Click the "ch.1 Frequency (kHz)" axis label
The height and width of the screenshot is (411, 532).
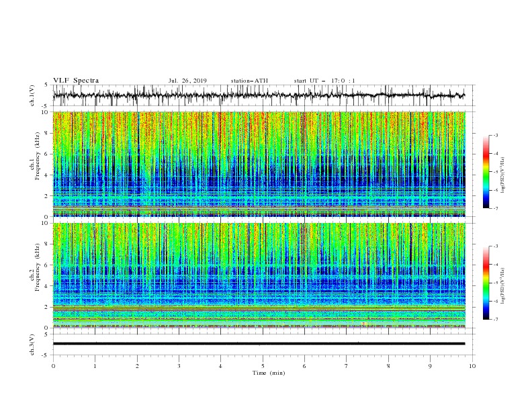[x=35, y=156]
